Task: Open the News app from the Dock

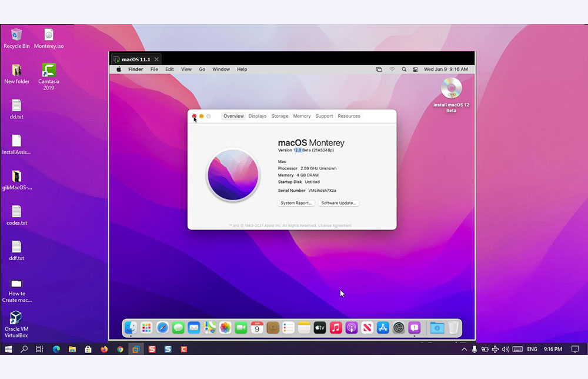Action: pyautogui.click(x=366, y=328)
